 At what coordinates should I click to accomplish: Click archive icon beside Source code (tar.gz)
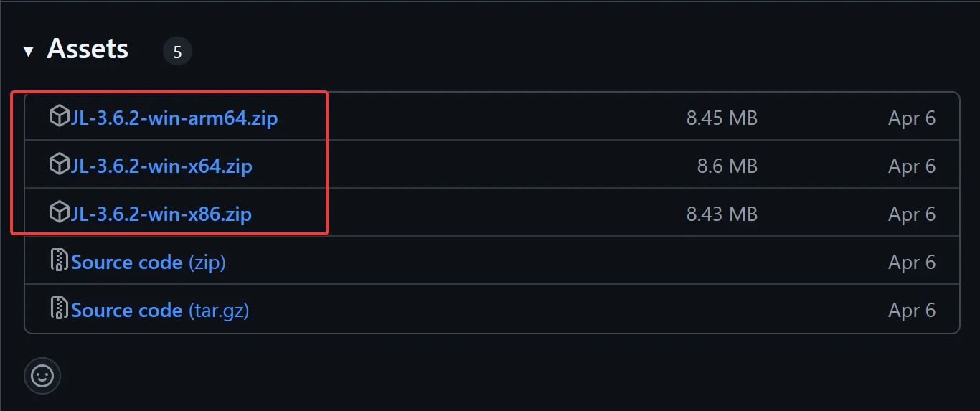[59, 309]
